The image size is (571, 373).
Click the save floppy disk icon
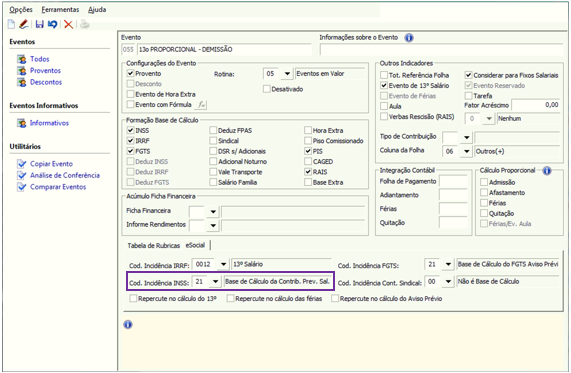[40, 24]
